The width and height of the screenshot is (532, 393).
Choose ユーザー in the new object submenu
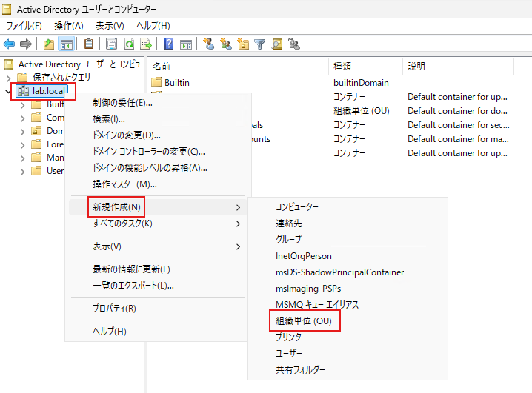click(289, 353)
